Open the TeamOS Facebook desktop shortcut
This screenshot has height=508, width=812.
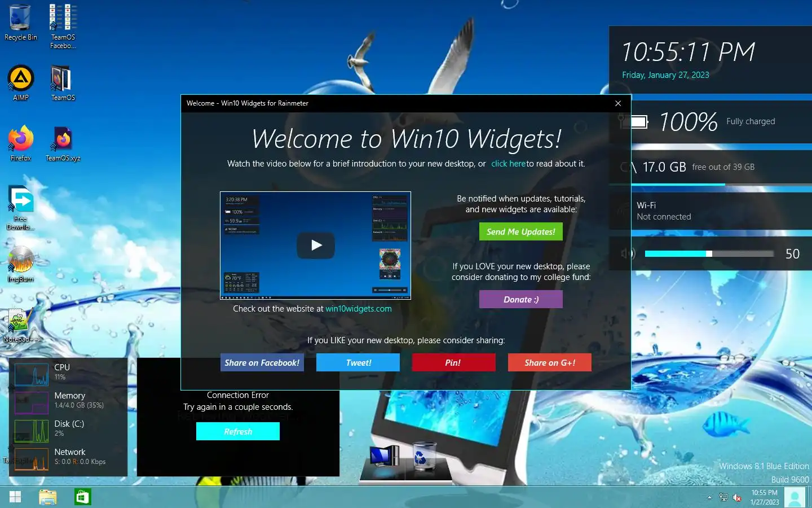(x=63, y=25)
